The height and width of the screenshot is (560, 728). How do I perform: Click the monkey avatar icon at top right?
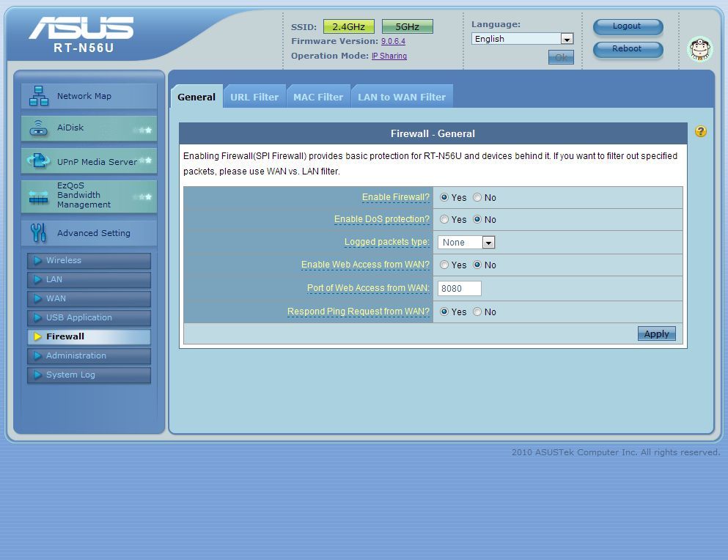pyautogui.click(x=699, y=50)
